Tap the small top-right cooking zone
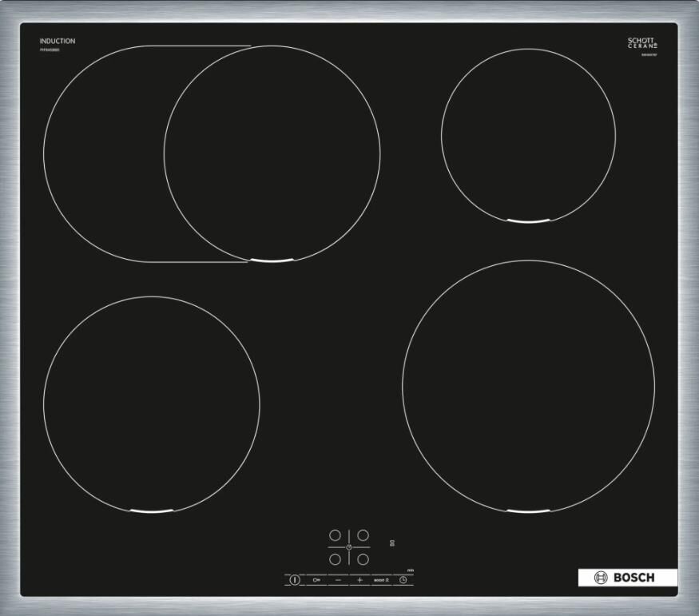699x616 pixels. coord(528,134)
